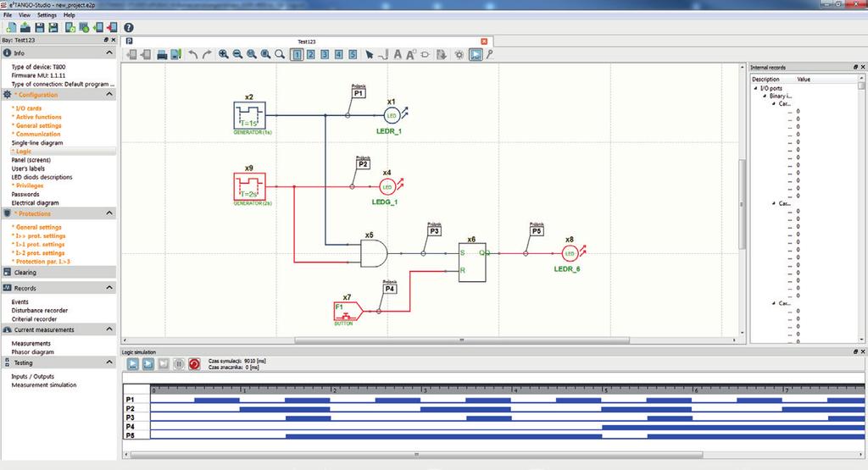Image resolution: width=868 pixels, height=470 pixels.
Task: Open the Settings menu
Action: (x=47, y=15)
